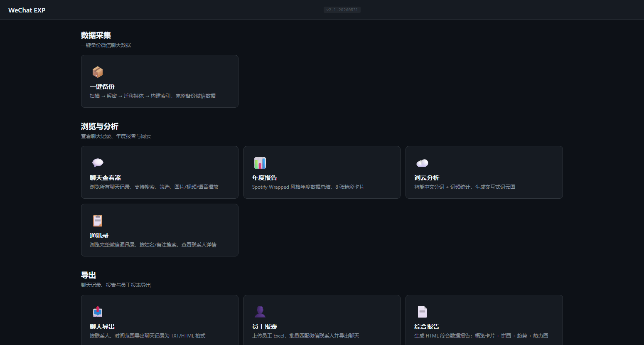Viewport: 644px width, 345px height.
Task: Click the purple person icon for 员工报表
Action: point(260,312)
